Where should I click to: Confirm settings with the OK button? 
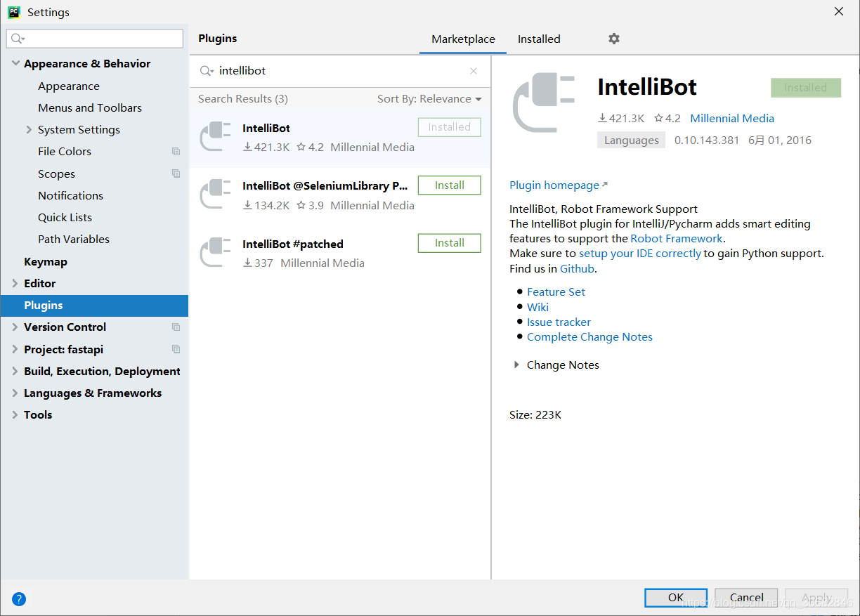(x=676, y=598)
